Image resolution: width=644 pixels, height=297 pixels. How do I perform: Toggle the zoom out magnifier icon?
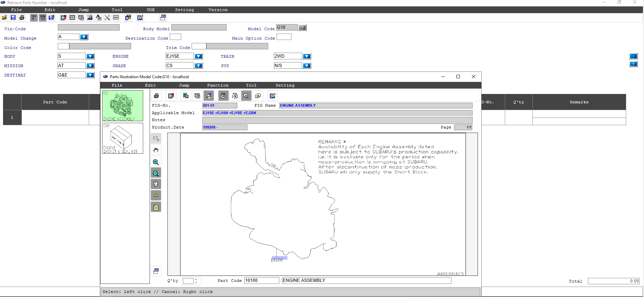156,173
